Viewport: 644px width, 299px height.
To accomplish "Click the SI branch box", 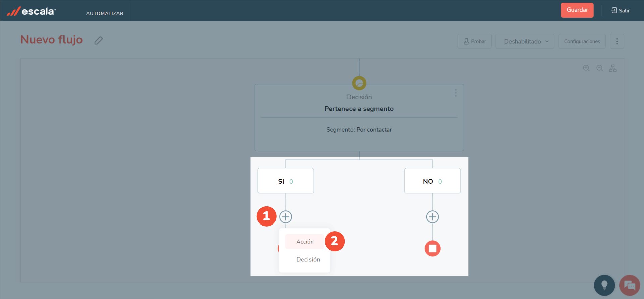I will click(285, 181).
